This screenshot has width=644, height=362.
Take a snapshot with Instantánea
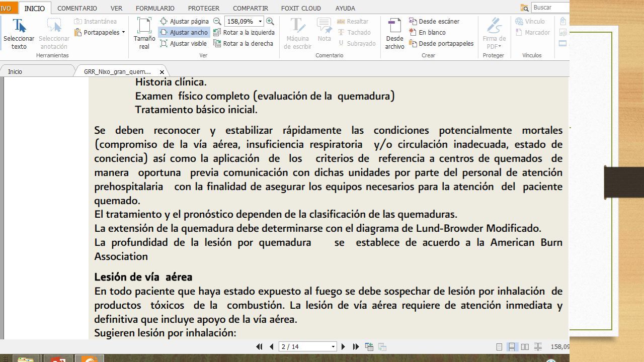[x=95, y=22]
